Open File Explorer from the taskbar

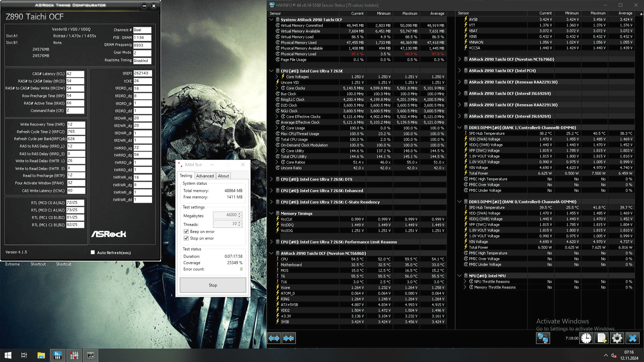point(41,355)
